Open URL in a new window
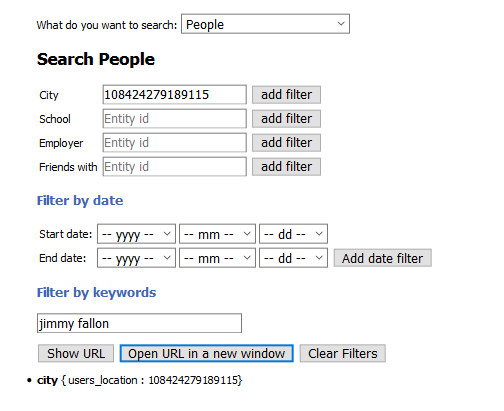Viewport: 504px width, 411px height. click(207, 353)
